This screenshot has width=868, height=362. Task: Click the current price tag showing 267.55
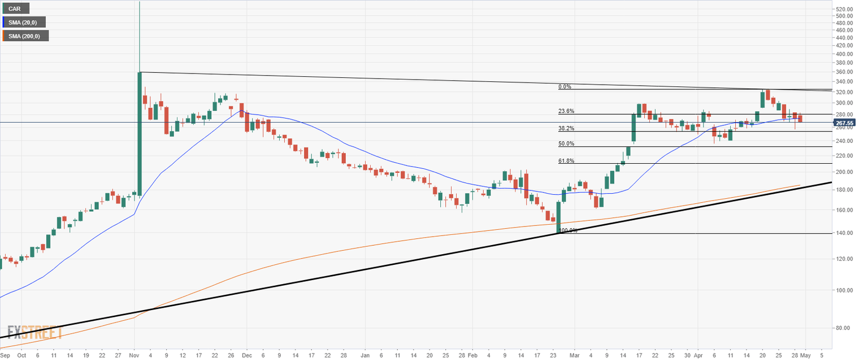pyautogui.click(x=845, y=121)
